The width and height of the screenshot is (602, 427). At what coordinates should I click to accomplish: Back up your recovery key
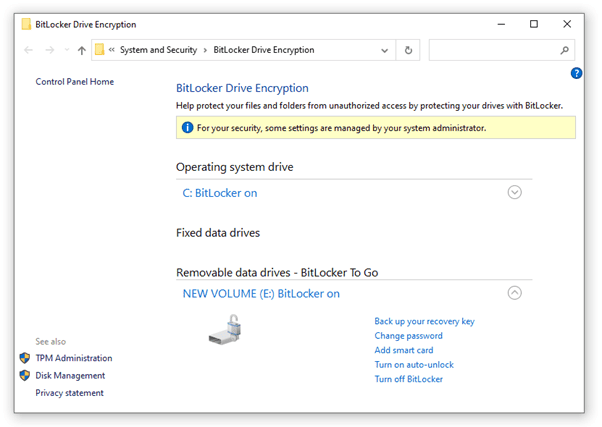pos(424,321)
